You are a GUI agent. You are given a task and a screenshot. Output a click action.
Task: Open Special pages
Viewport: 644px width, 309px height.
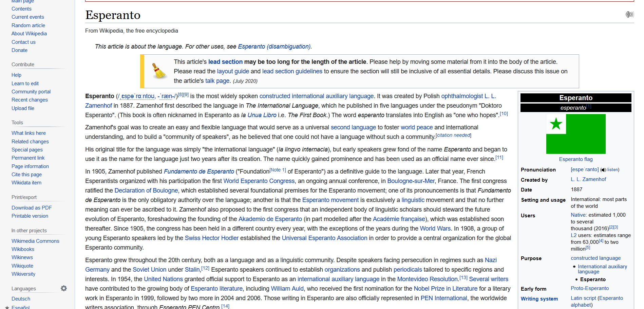tap(27, 150)
